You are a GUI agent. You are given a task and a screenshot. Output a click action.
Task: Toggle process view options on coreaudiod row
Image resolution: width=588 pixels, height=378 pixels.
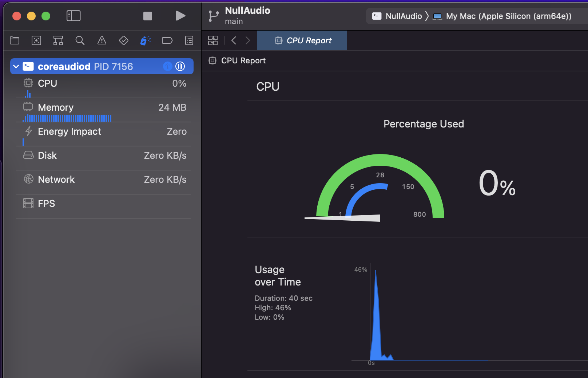(x=180, y=66)
